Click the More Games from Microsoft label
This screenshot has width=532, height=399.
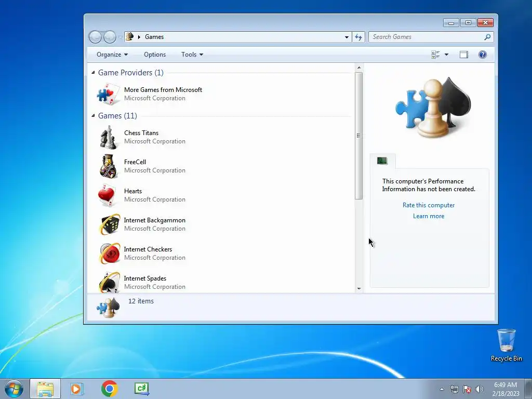point(163,89)
